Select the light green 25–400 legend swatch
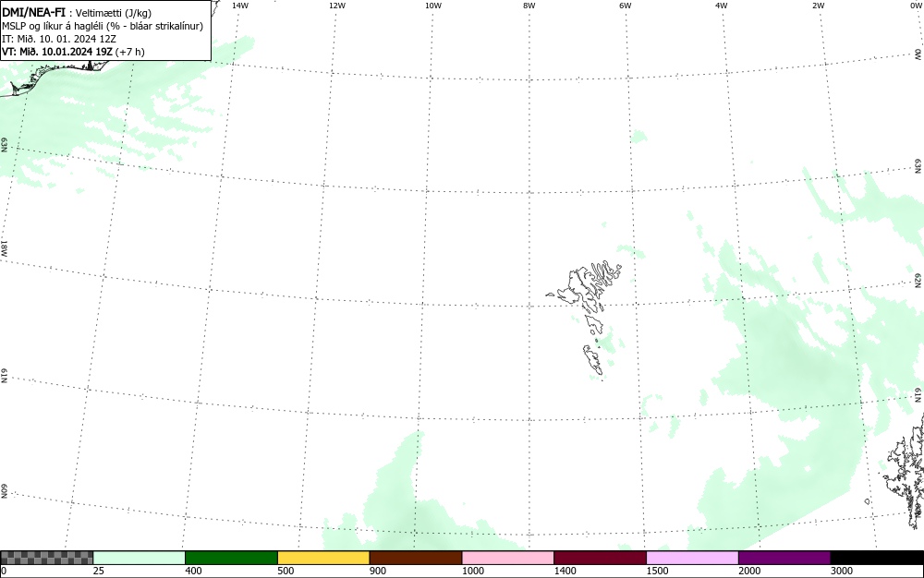Screen dimensions: 924x578 tap(140, 558)
